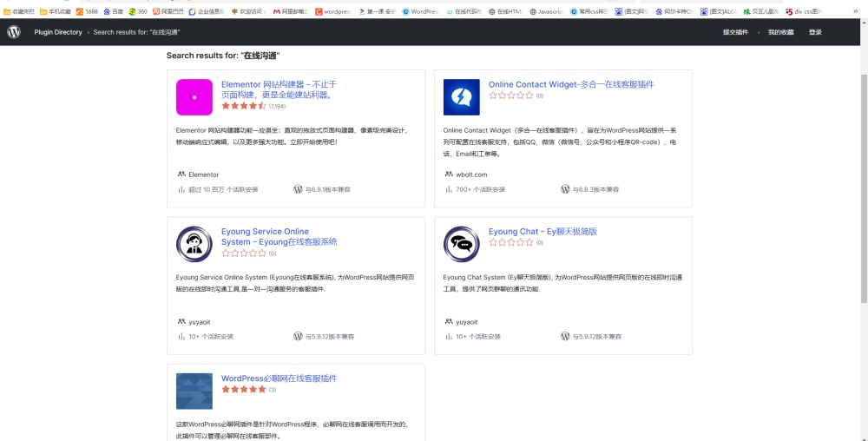Open 我的收藏 in top navigation
Image resolution: width=868 pixels, height=441 pixels.
pos(780,32)
